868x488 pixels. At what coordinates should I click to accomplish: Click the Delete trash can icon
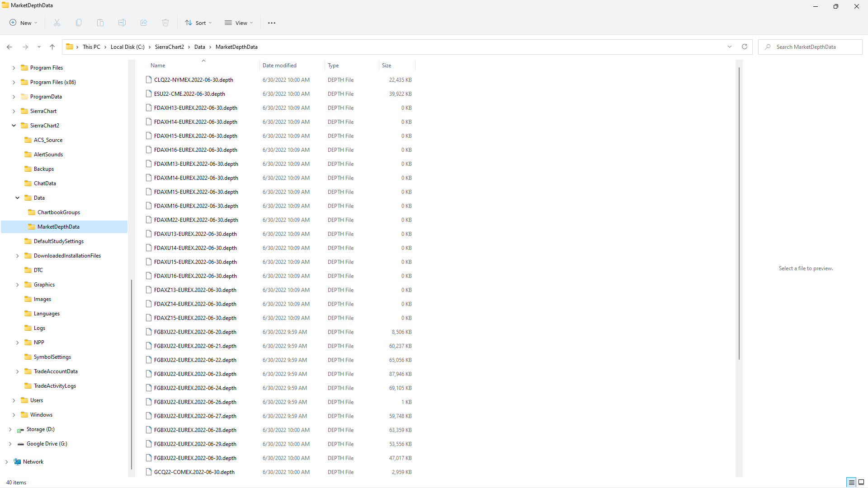click(165, 23)
